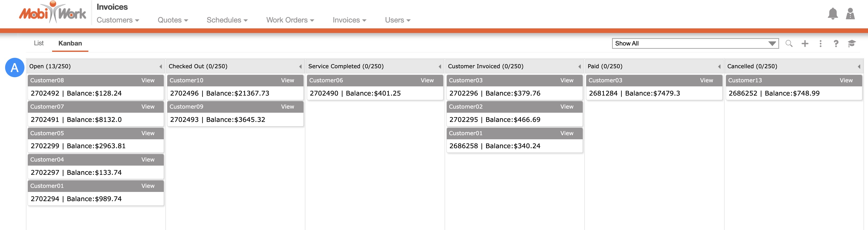868x230 pixels.
Task: Open the notifications bell icon
Action: [832, 14]
